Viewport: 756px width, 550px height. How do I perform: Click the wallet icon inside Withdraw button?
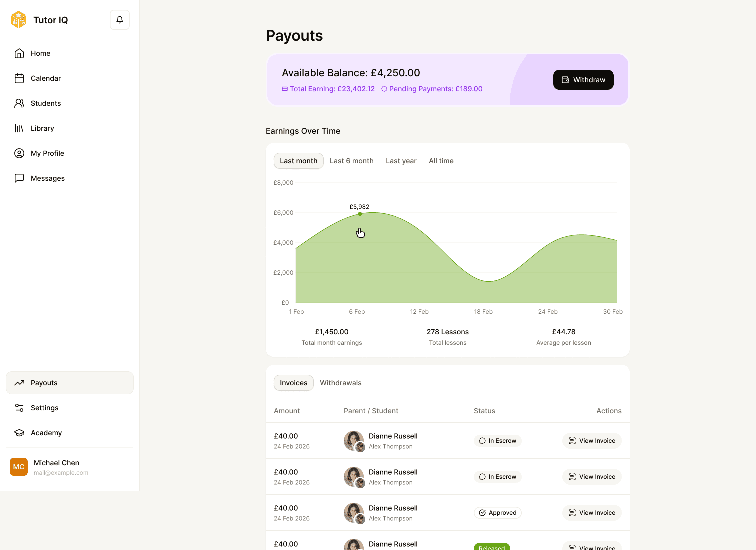(x=565, y=80)
